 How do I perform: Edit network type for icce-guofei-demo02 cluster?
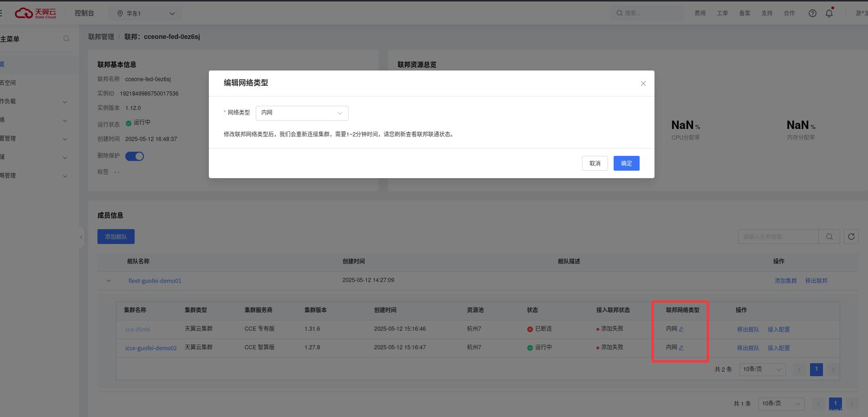click(681, 348)
